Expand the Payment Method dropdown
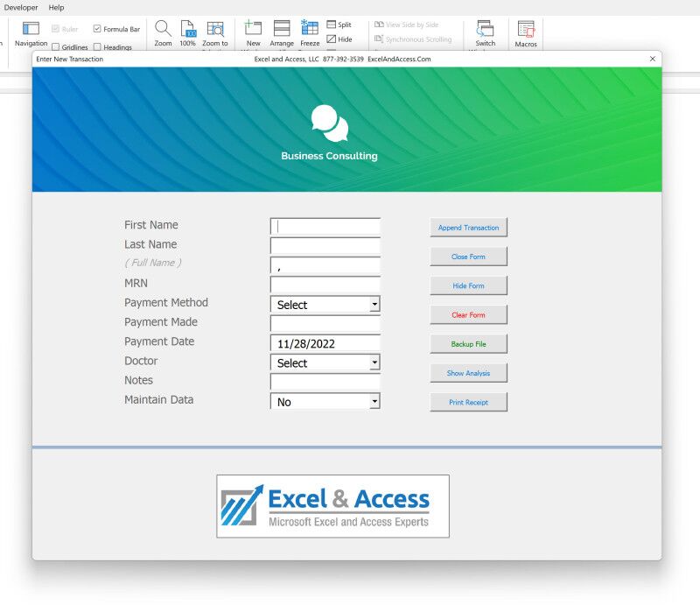This screenshot has height=612, width=700. [374, 305]
